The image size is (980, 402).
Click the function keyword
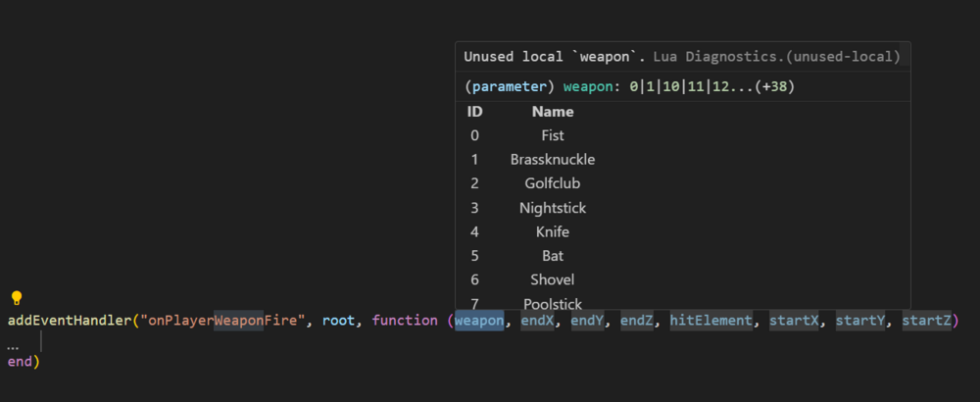pos(405,321)
